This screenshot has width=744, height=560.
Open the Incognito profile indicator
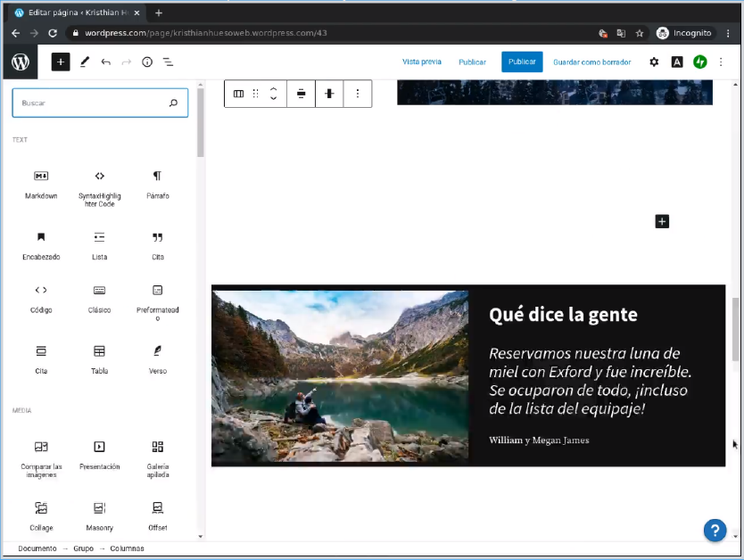point(683,33)
